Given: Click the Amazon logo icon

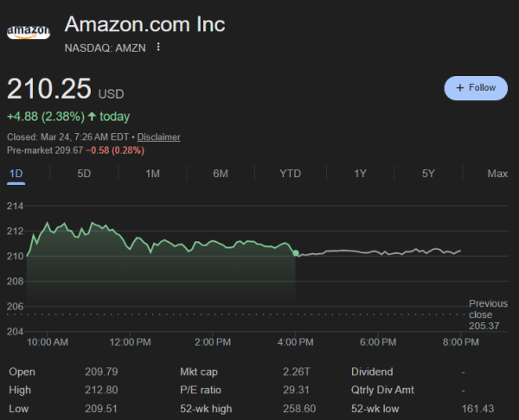Looking at the screenshot, I should tap(29, 32).
